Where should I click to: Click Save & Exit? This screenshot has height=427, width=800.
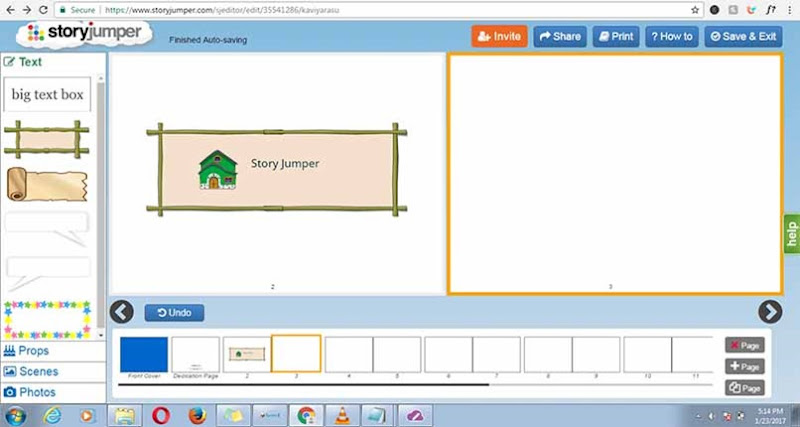[743, 36]
